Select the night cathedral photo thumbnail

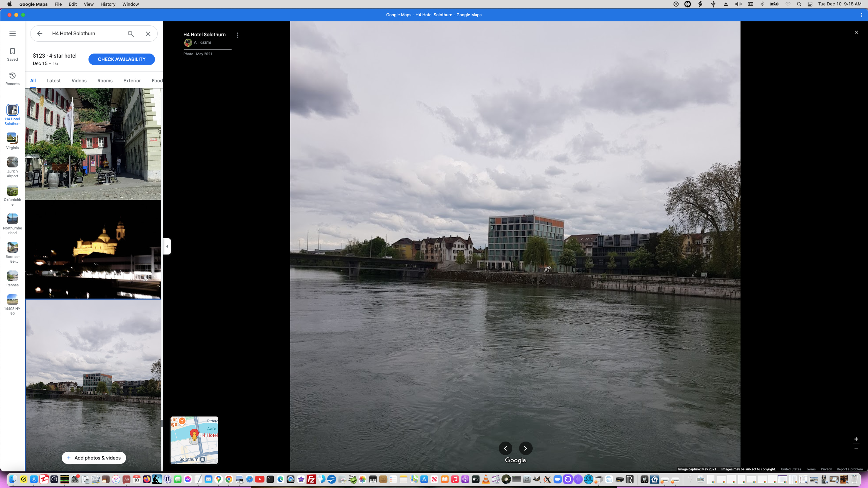93,249
